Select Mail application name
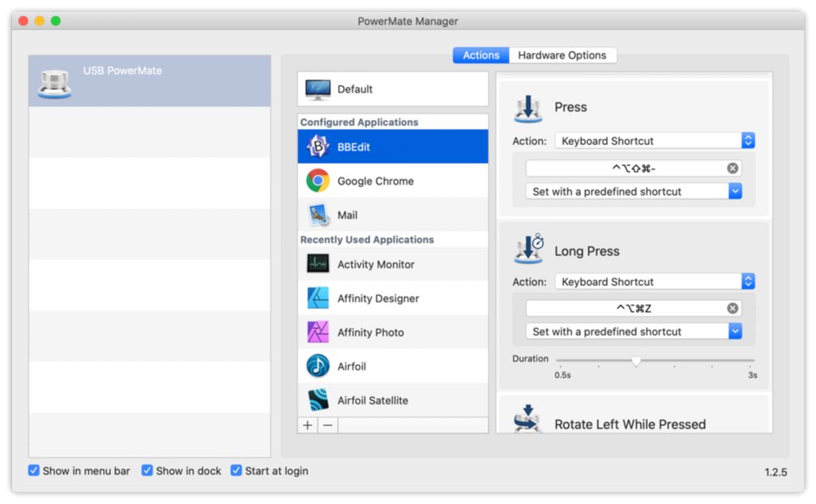Screen dimensions: 816x504 tap(347, 215)
